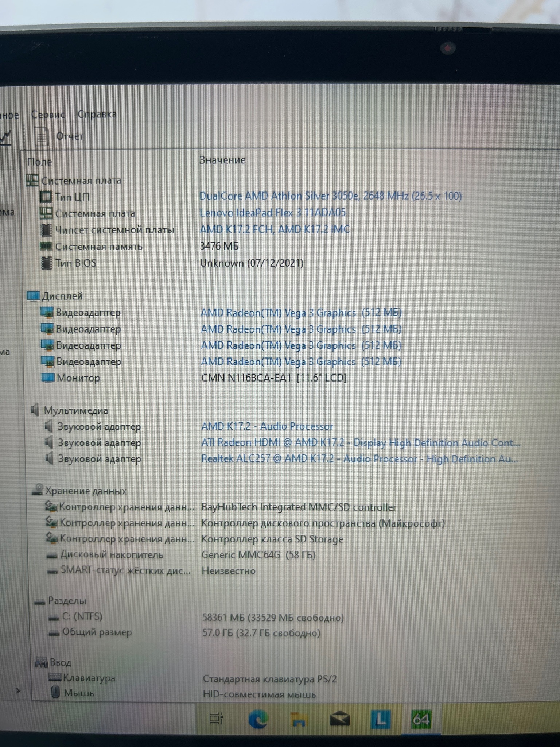Click the motherboard icon in the Lenovo IdeaPad row

pyautogui.click(x=46, y=213)
